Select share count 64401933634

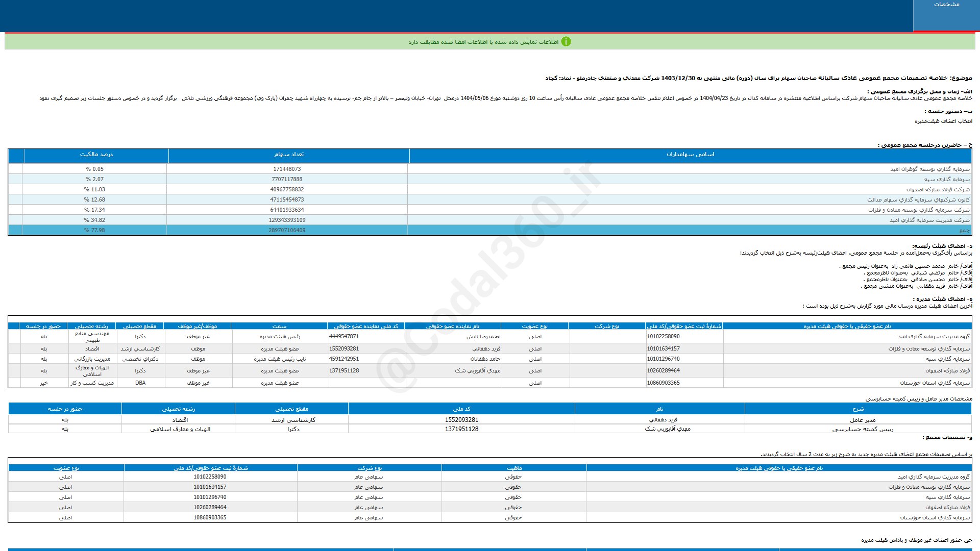(287, 210)
